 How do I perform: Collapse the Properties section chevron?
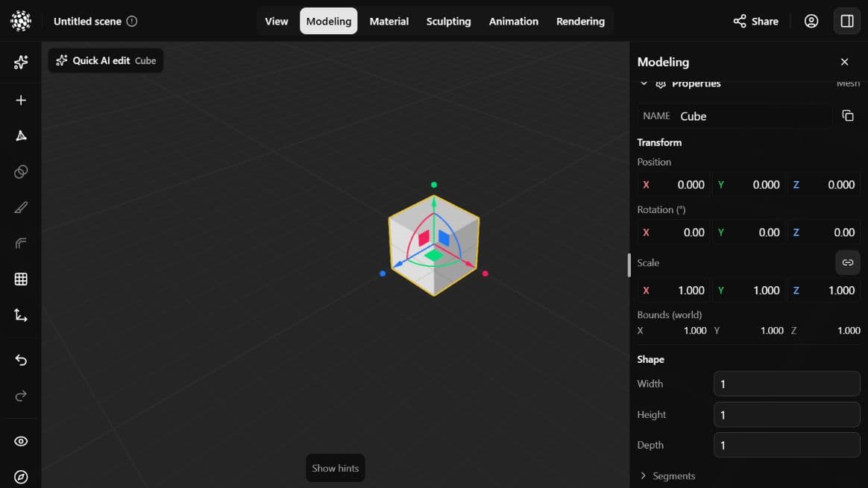(644, 83)
